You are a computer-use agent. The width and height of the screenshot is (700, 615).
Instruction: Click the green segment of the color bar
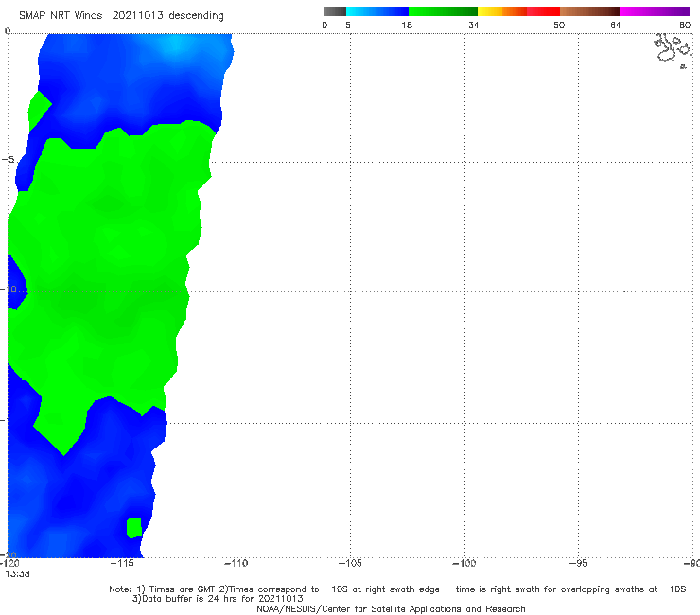click(443, 11)
